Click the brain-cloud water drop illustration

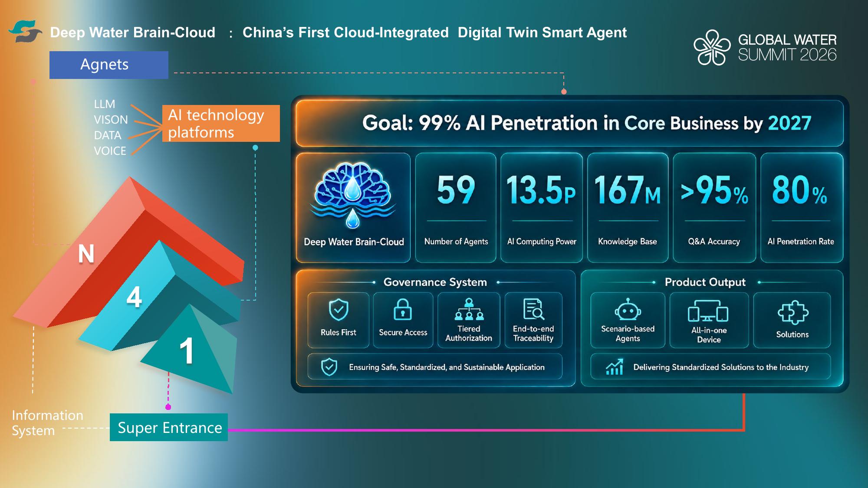point(352,195)
